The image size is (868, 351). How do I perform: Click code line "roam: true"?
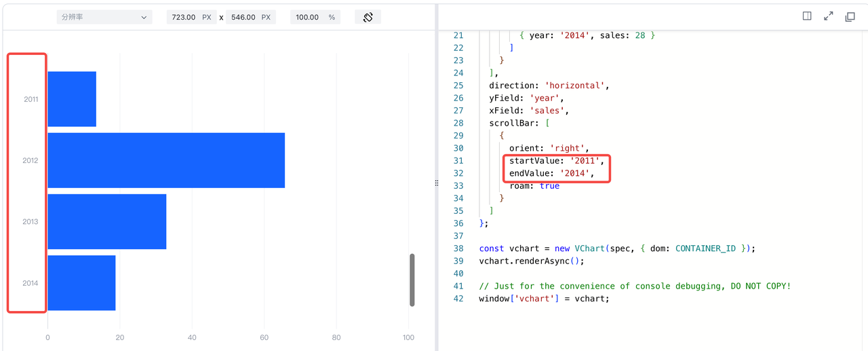click(534, 185)
